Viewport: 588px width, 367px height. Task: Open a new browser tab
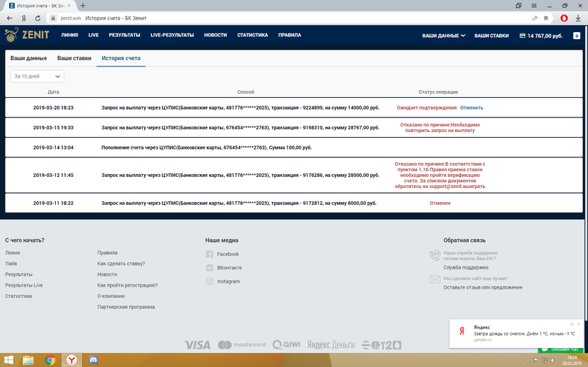coord(83,6)
